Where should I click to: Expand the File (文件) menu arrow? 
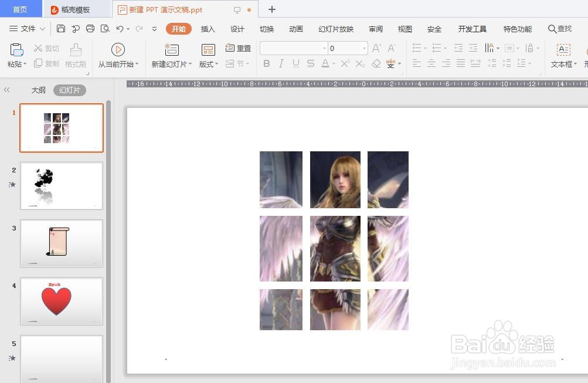tap(42, 29)
